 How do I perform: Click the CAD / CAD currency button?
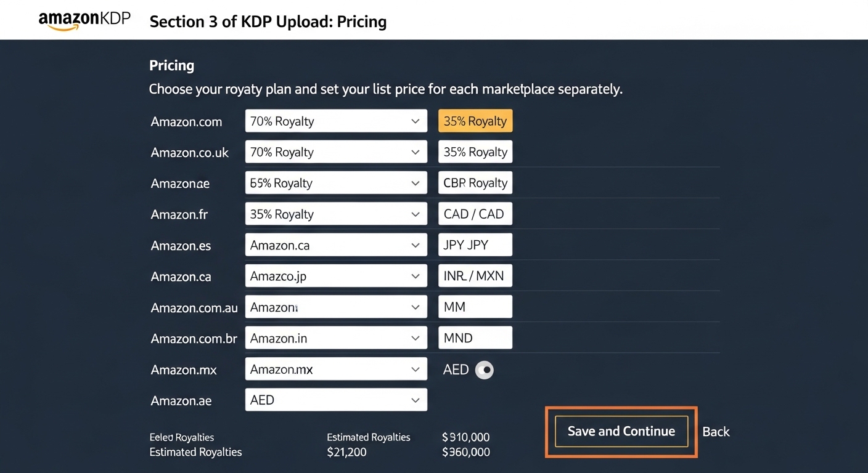point(475,214)
